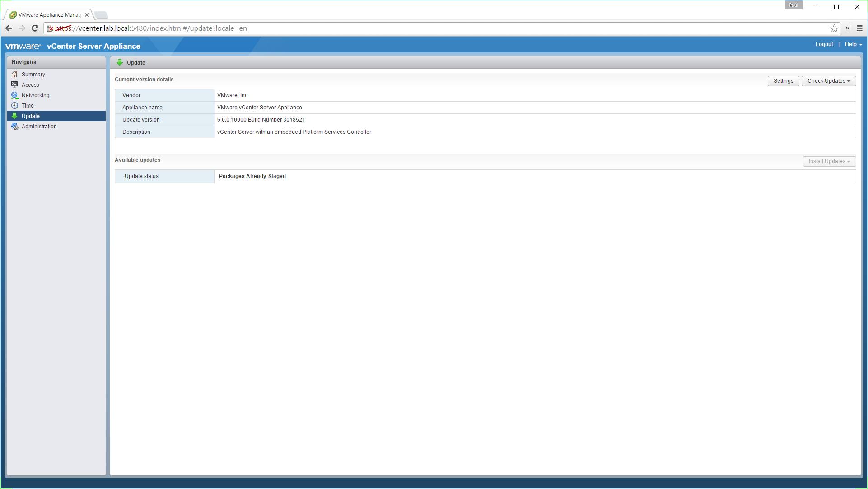Click the Time clock icon in Navigator

[x=14, y=105]
